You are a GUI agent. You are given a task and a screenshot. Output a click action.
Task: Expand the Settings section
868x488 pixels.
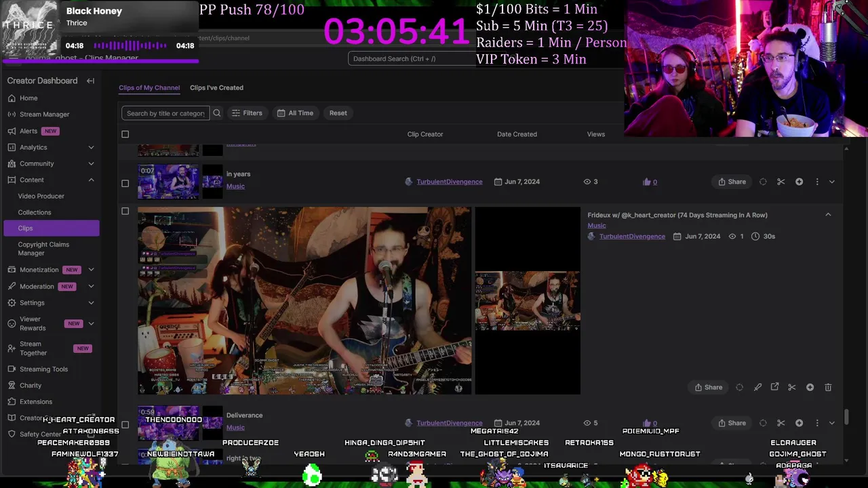coord(91,302)
